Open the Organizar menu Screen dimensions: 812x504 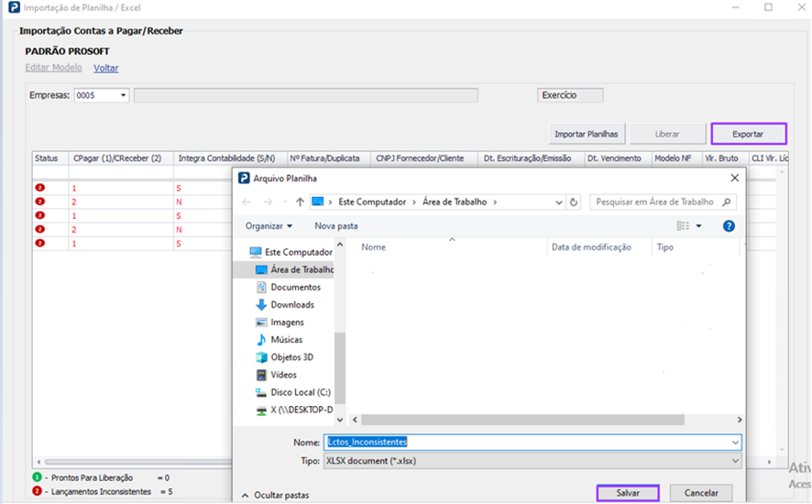[269, 225]
